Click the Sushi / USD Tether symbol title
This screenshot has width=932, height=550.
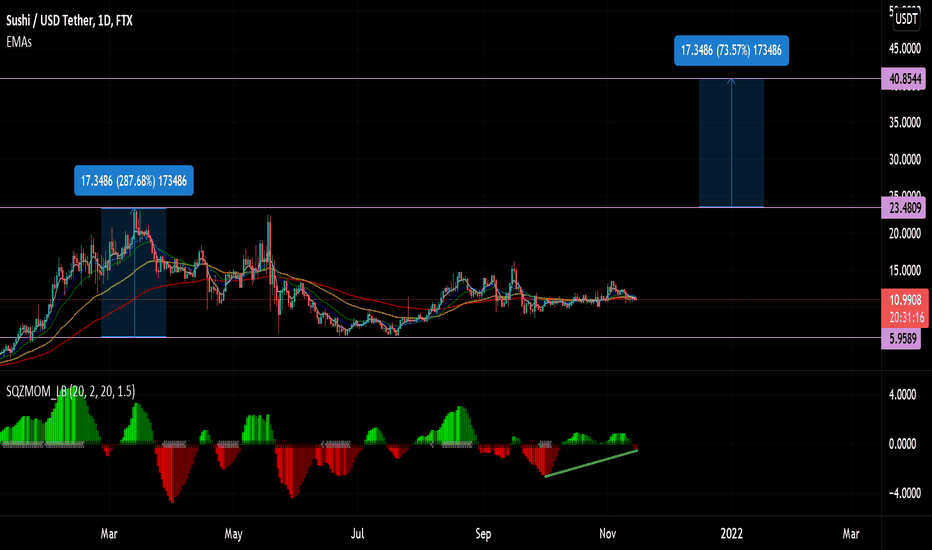click(69, 21)
